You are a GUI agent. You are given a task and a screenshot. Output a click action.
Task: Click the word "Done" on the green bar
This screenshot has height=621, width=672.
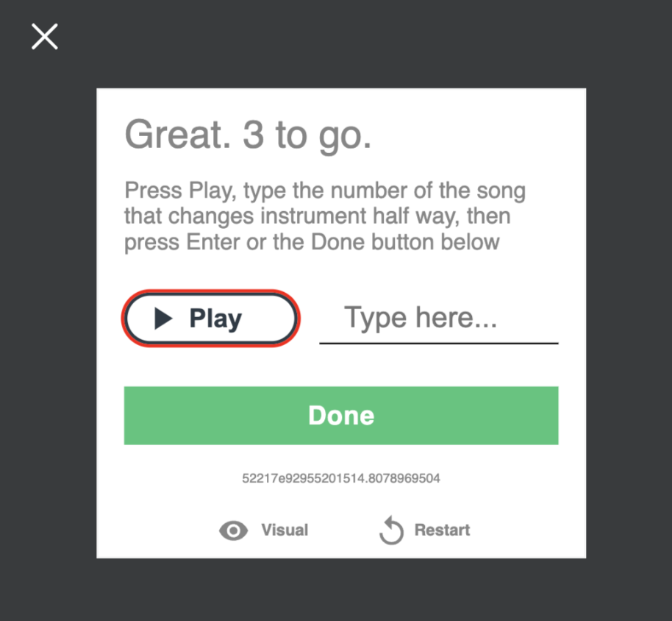341,416
